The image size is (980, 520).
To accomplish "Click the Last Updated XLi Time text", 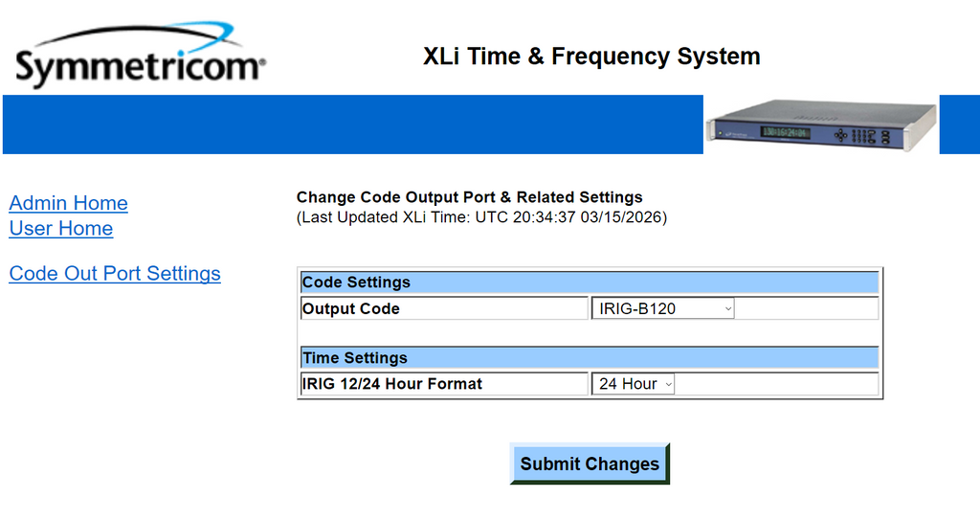I will [x=481, y=217].
